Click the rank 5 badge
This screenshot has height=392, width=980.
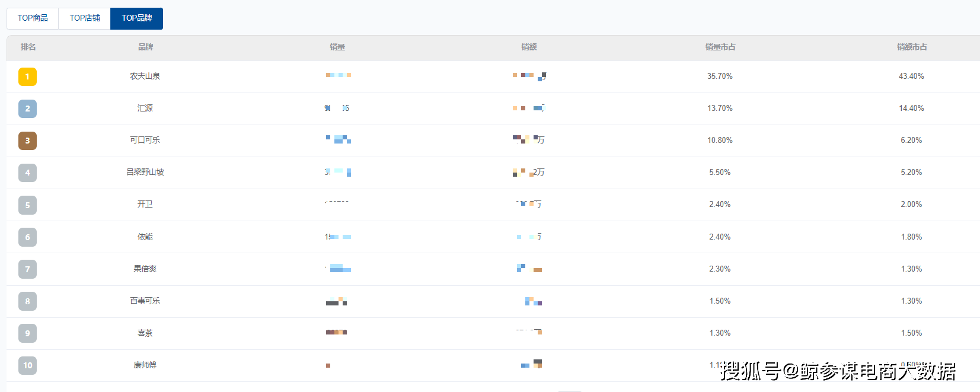tap(27, 205)
